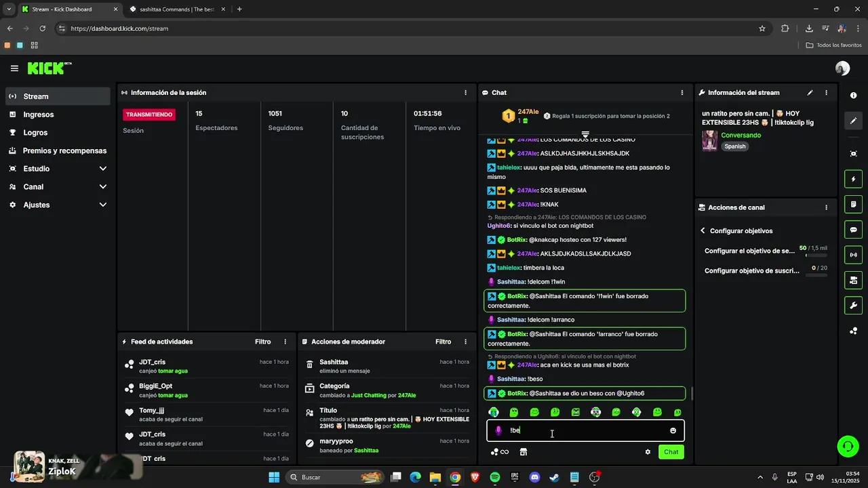Go back from Configurar objetivos

pyautogui.click(x=703, y=231)
